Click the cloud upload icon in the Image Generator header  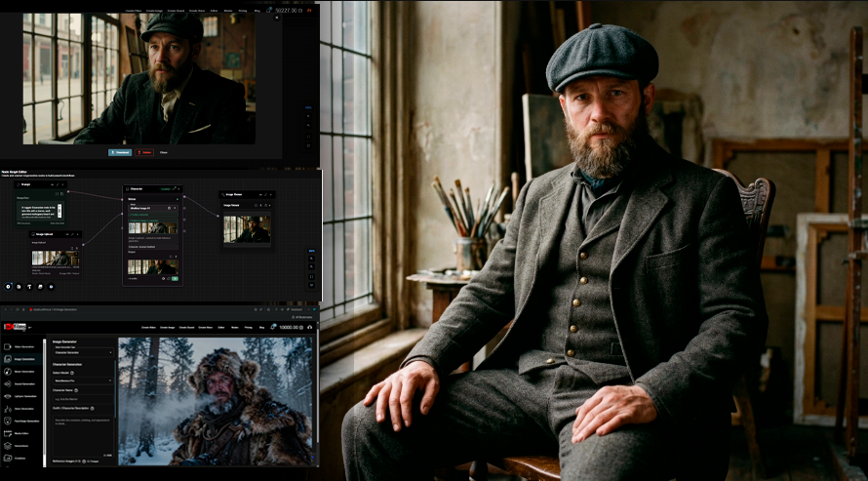(x=309, y=327)
